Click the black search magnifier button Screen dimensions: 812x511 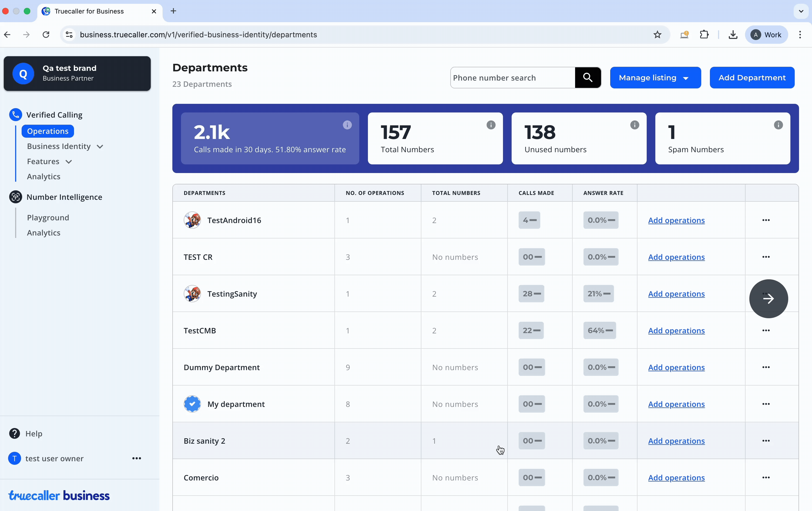coord(588,78)
